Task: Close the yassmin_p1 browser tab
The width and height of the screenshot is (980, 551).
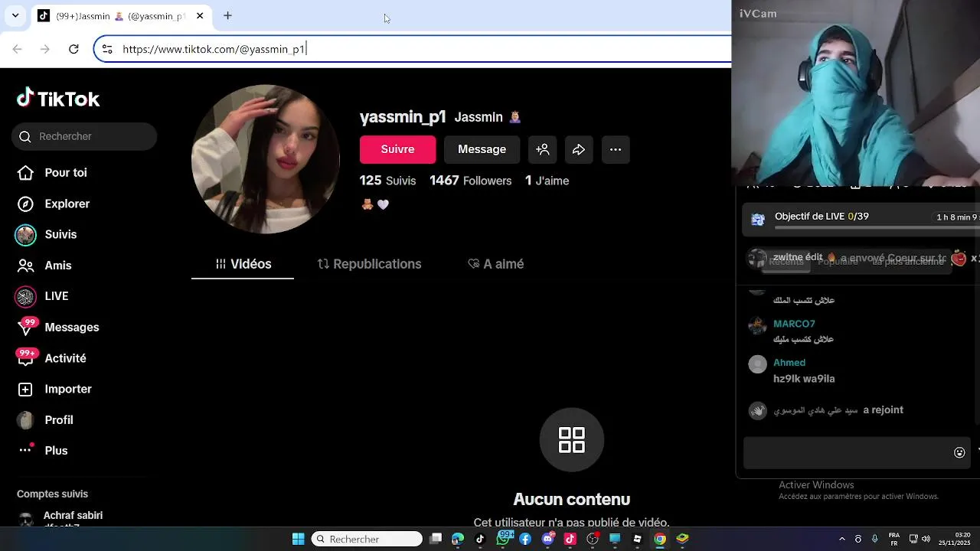Action: (x=200, y=15)
